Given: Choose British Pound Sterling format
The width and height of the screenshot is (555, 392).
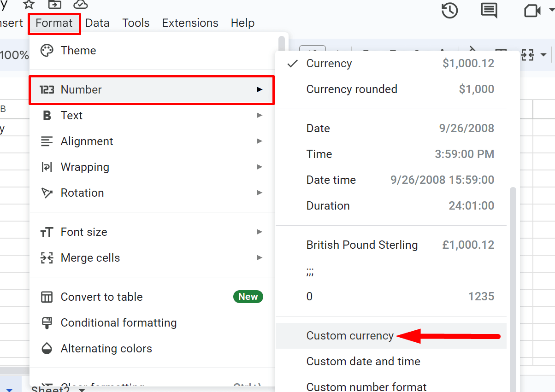Looking at the screenshot, I should 362,245.
